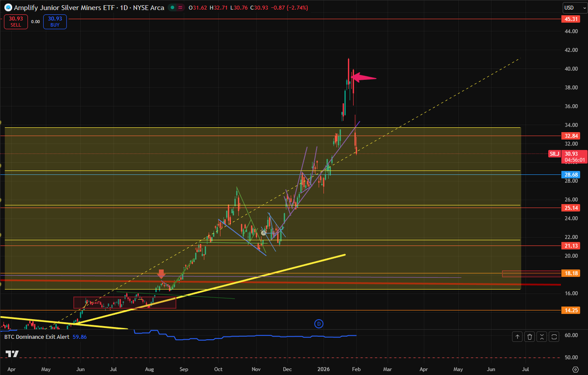588x375 pixels.
Task: Click the 2026 time axis label
Action: [322, 370]
